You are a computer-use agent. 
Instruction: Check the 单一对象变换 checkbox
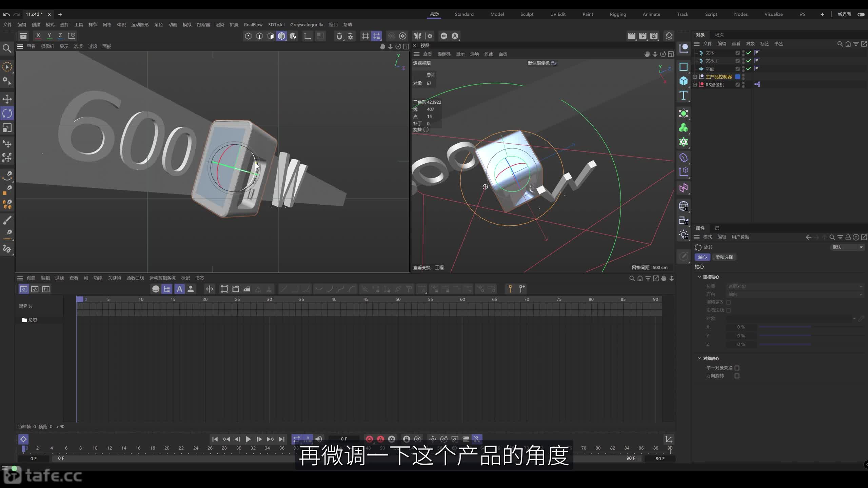[x=737, y=368]
